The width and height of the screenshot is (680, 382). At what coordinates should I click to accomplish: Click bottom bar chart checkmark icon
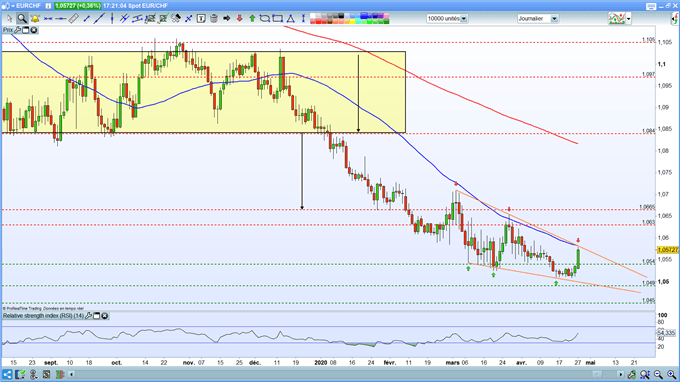(x=20, y=374)
